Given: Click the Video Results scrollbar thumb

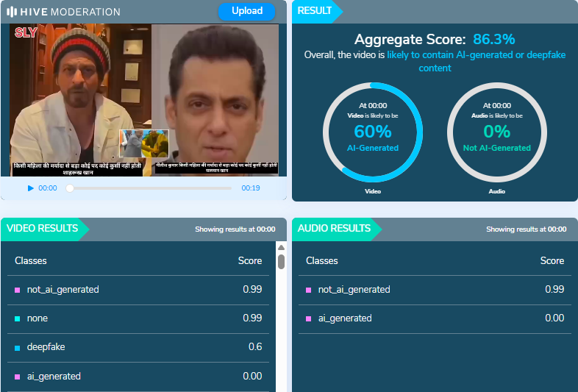Looking at the screenshot, I should coord(281,262).
